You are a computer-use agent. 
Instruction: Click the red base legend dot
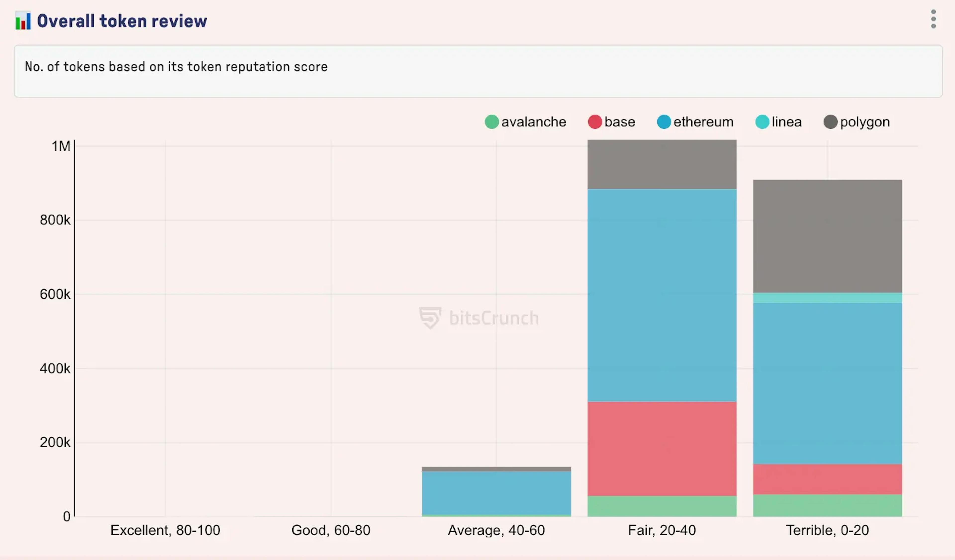(595, 122)
